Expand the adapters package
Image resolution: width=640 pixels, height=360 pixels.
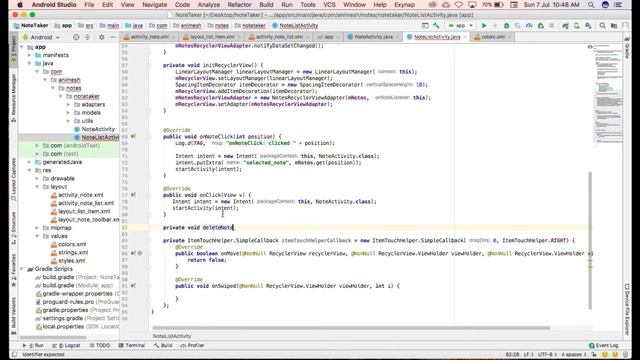(69, 104)
